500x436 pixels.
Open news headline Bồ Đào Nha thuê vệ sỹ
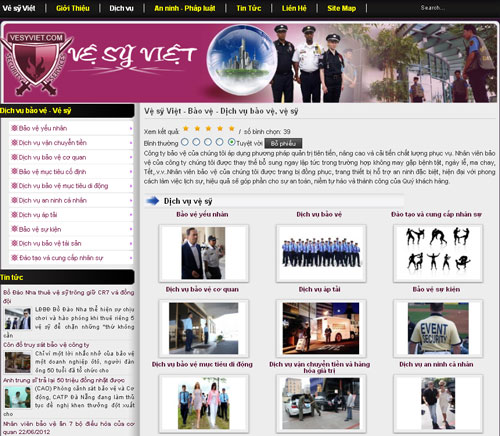click(69, 296)
